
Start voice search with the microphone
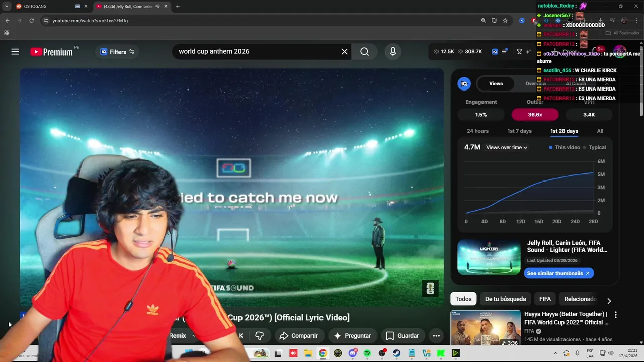click(x=393, y=51)
